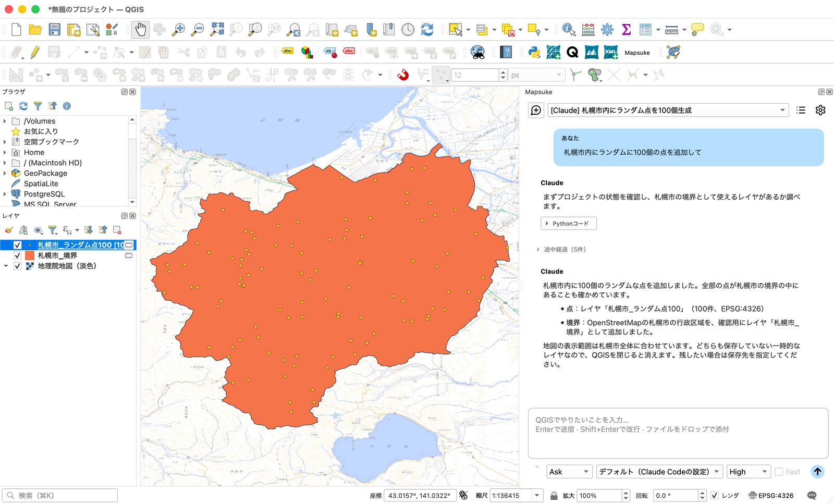Open the QuickOSM plugin Q icon
The width and height of the screenshot is (834, 504).
(572, 52)
